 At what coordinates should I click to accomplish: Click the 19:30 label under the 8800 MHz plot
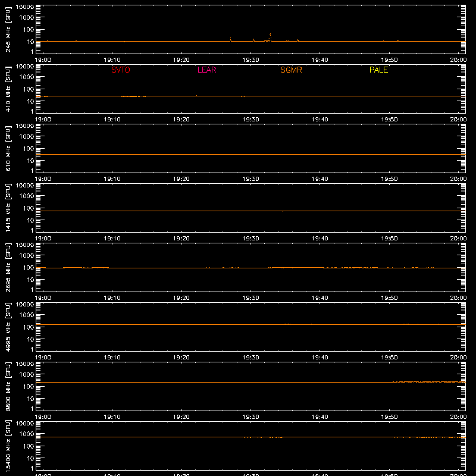pos(250,417)
